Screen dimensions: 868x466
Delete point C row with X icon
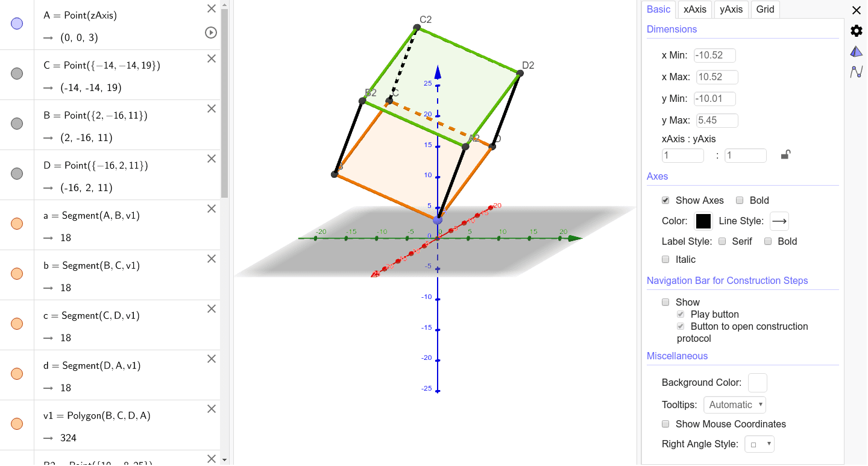[211, 58]
